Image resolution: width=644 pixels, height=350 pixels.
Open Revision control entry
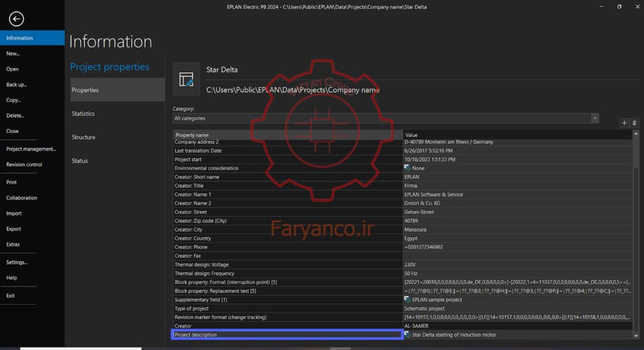coord(24,164)
